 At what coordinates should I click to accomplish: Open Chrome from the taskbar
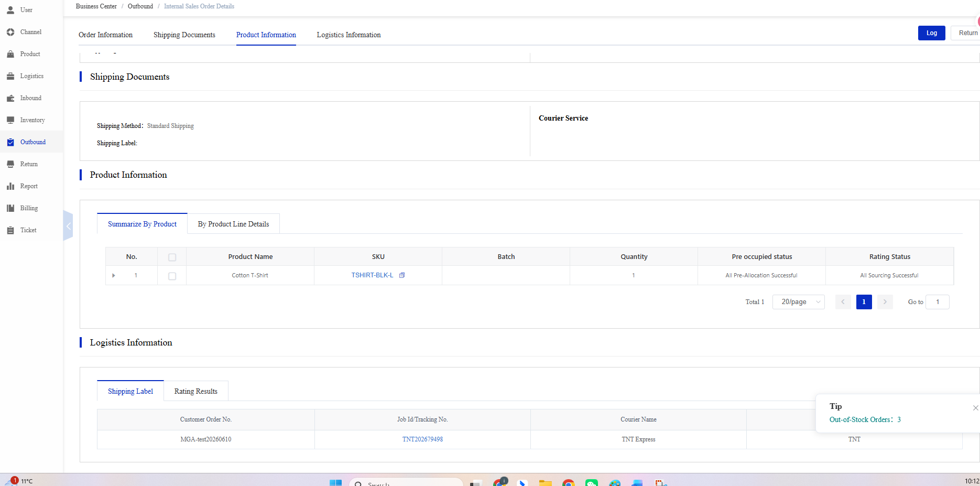[568, 482]
